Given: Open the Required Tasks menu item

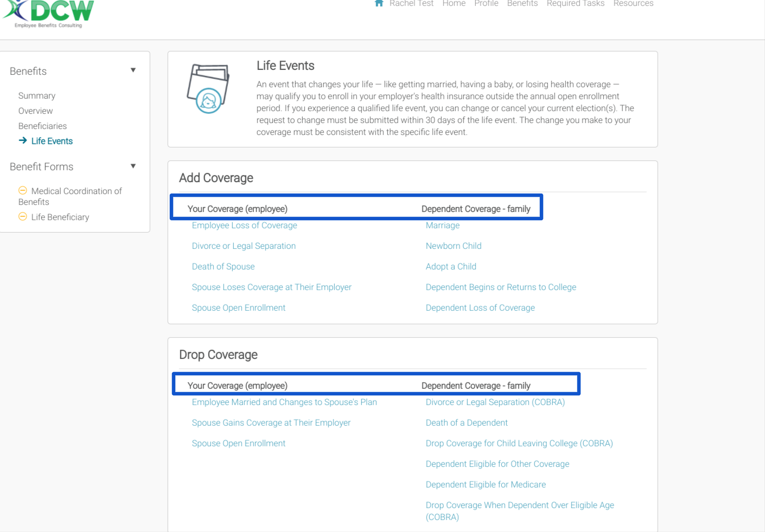Looking at the screenshot, I should pos(576,4).
